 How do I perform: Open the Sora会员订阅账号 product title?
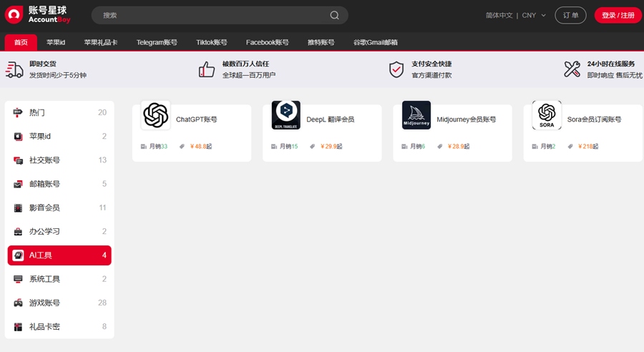(595, 119)
